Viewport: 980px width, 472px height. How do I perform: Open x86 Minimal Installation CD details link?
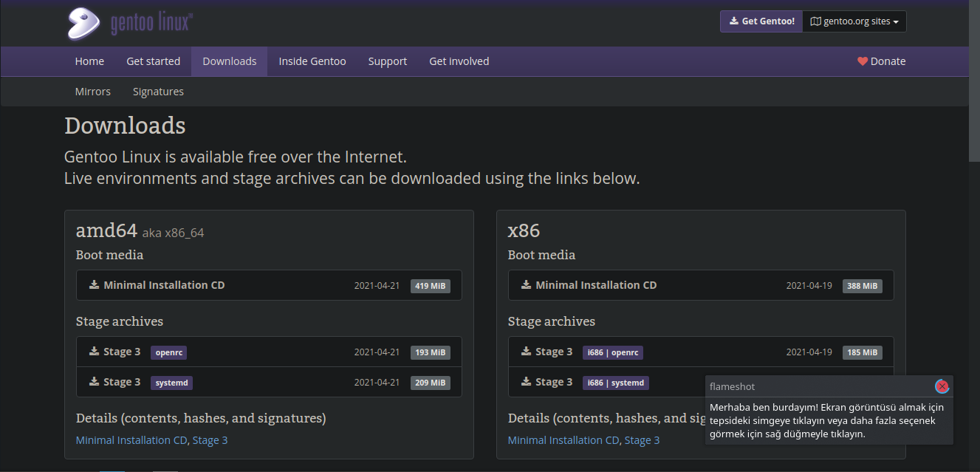[x=563, y=440]
